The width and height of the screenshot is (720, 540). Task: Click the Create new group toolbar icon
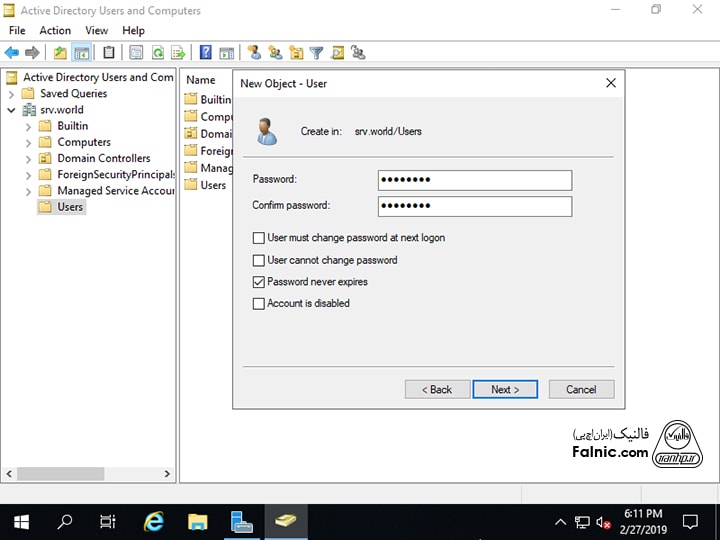click(x=274, y=53)
